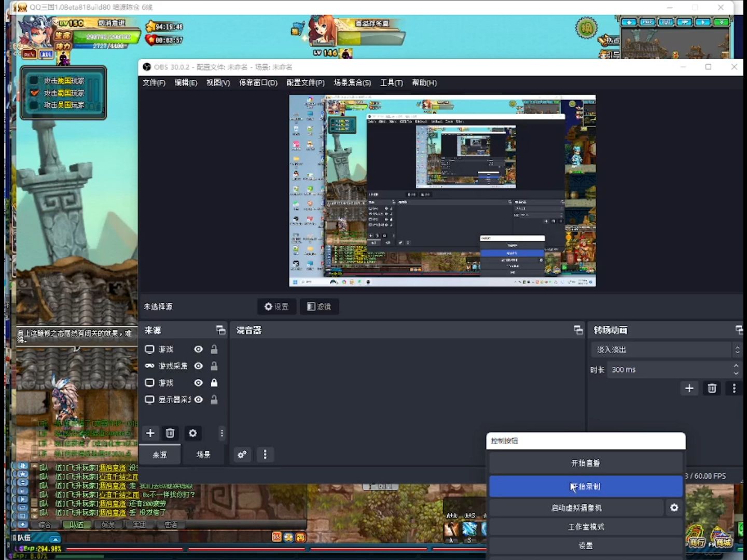Uncheck 攻击蜀国玩家 option in game

34,93
